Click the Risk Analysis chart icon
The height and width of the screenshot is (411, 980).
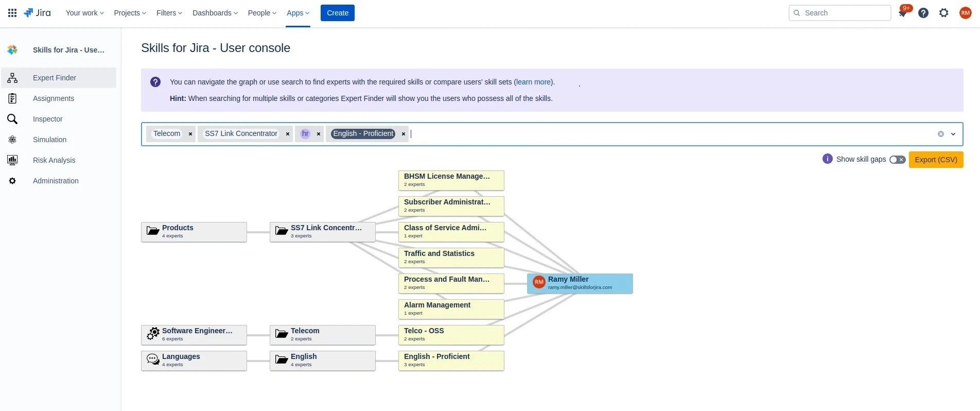(12, 160)
